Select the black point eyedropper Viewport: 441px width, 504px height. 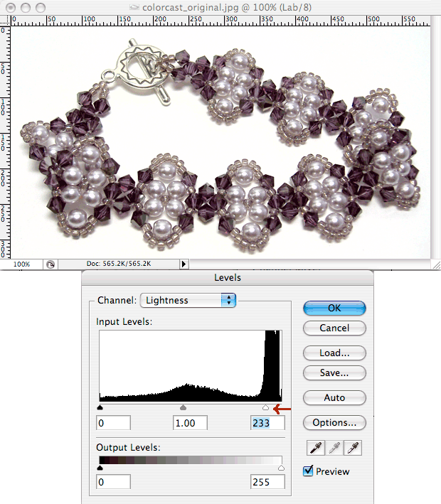click(316, 448)
